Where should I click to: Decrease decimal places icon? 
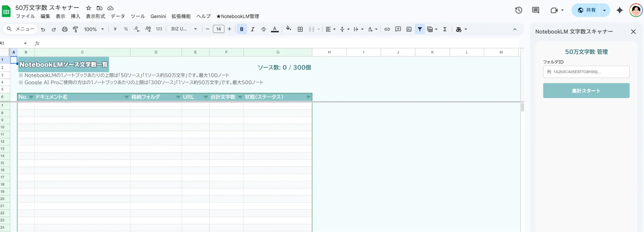coord(137,29)
